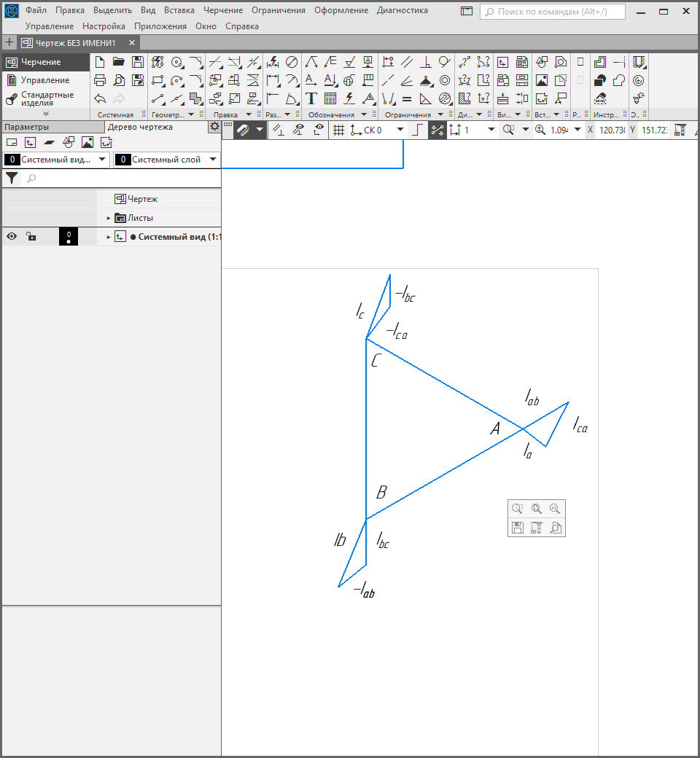700x758 pixels.
Task: Switch to the Параметры tab
Action: tap(26, 127)
